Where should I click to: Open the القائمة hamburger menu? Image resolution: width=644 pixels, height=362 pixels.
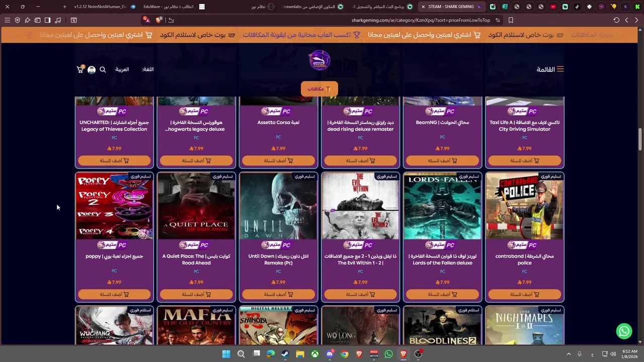[550, 69]
